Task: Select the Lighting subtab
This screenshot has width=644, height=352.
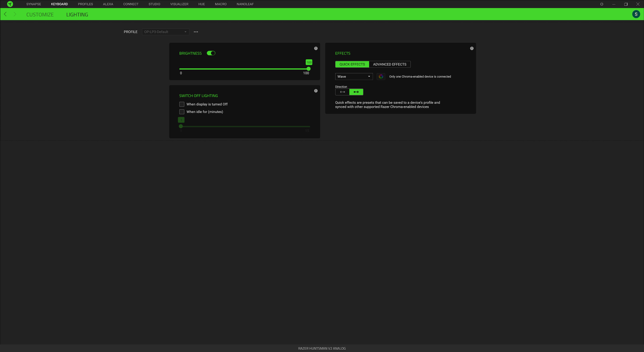Action: tap(77, 14)
